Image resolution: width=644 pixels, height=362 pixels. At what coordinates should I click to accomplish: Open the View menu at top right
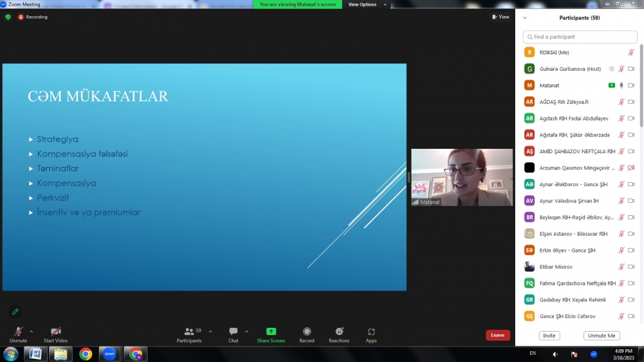point(500,17)
